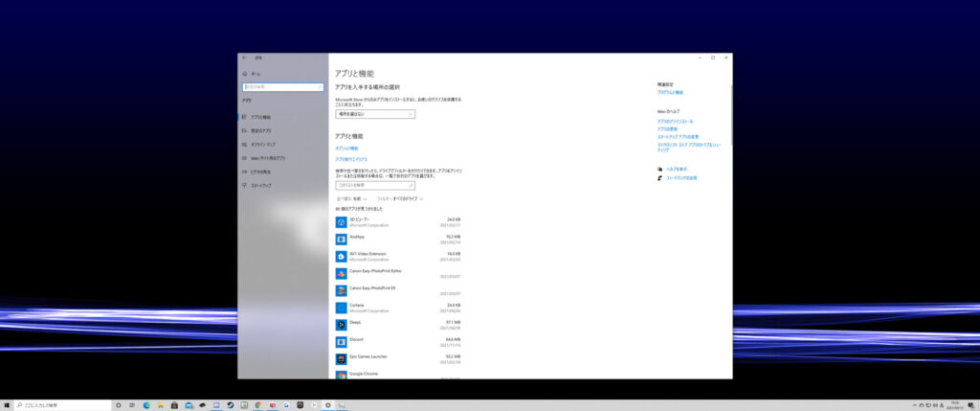
Task: Click the 64.6 MB size for Discord
Action: click(453, 339)
